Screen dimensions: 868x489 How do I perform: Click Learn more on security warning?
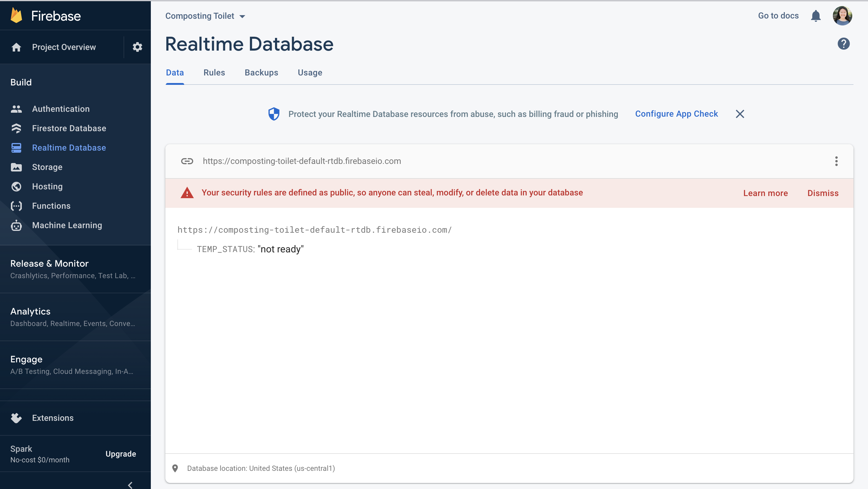pos(766,193)
